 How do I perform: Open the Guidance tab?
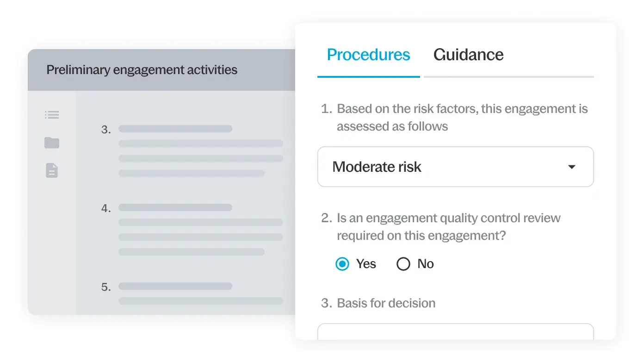point(468,55)
